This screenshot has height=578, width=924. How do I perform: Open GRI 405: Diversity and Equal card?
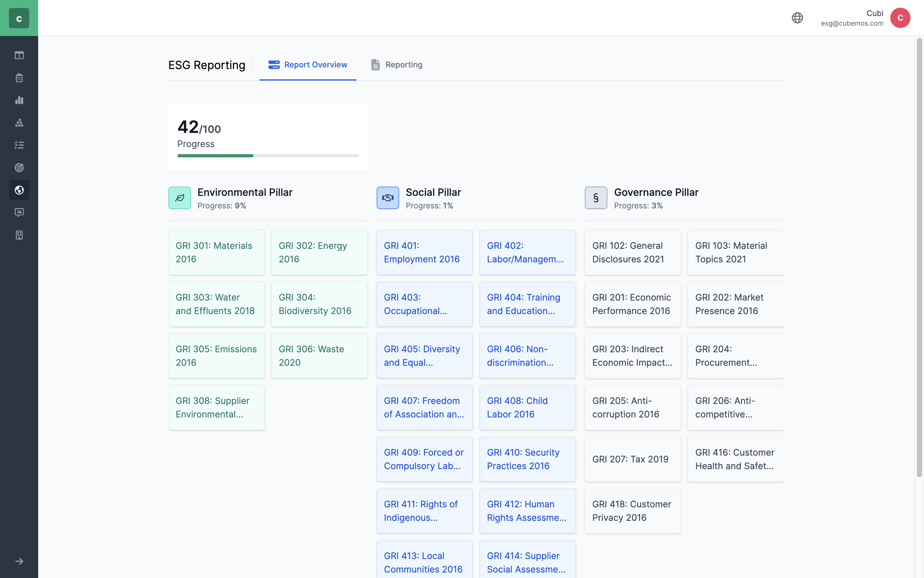point(424,356)
